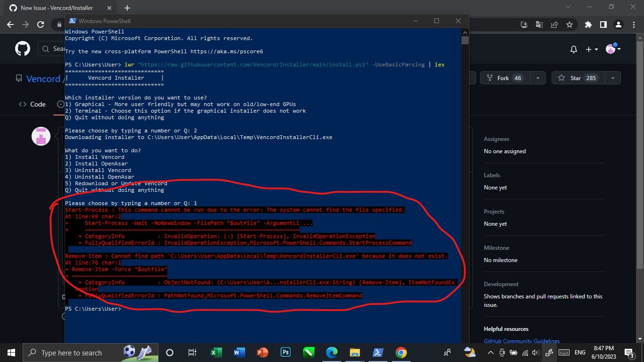
Task: Click the downloads icon in the Chrome toolbar
Action: coord(524,25)
